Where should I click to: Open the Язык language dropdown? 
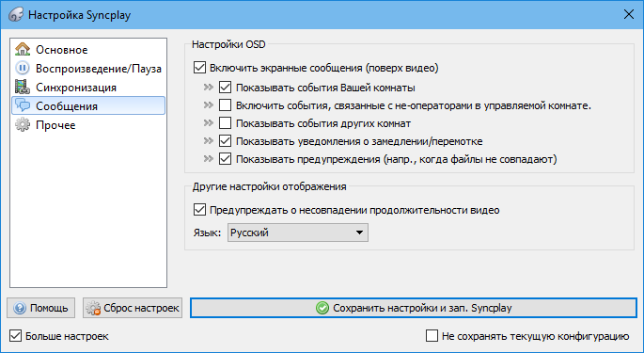(x=298, y=233)
